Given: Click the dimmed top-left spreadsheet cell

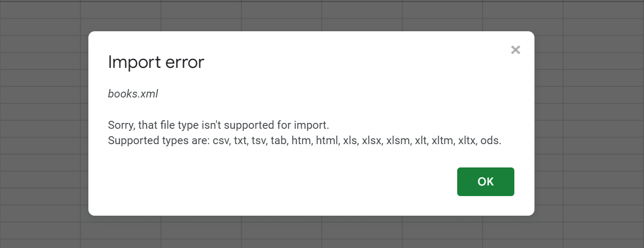Looking at the screenshot, I should [x=40, y=10].
